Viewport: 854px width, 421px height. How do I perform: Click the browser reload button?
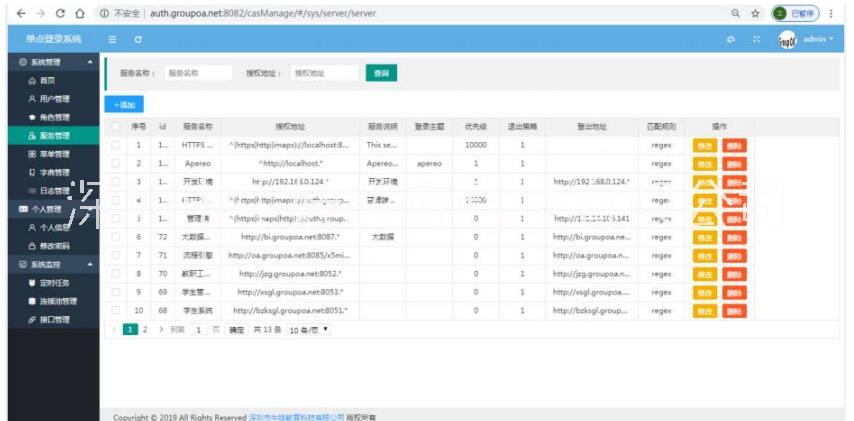point(61,13)
